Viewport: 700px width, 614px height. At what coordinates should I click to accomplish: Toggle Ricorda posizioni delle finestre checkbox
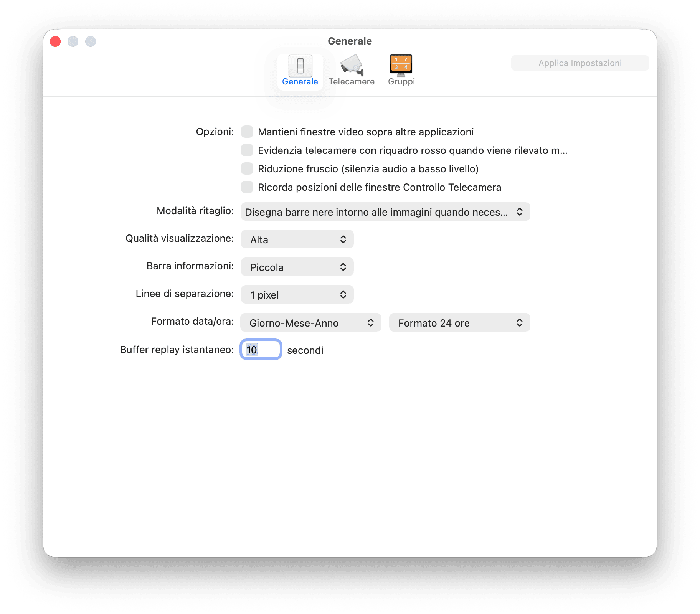pyautogui.click(x=247, y=187)
